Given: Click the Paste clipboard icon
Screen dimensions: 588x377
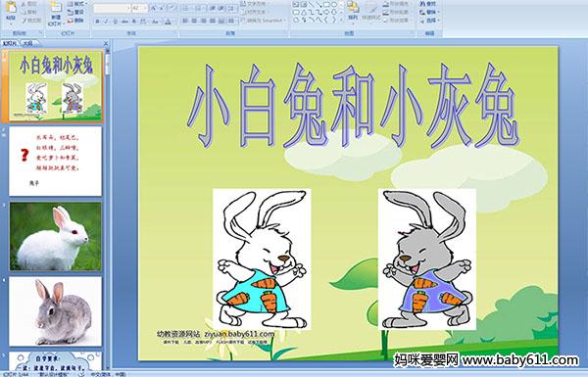Looking at the screenshot, I should tap(11, 10).
